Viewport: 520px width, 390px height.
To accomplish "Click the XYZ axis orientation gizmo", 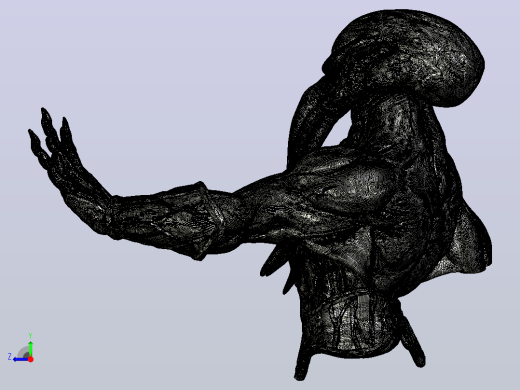I will 21,348.
